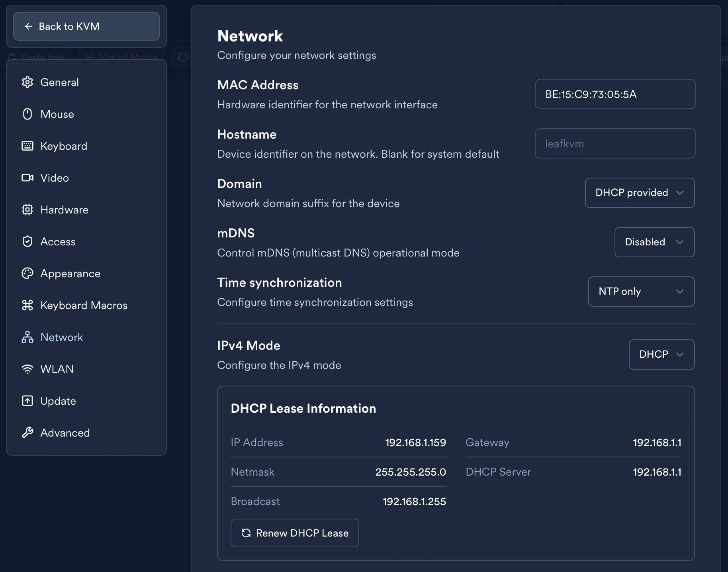Go to the Network settings section
Screen dimensions: 728x572
point(62,337)
